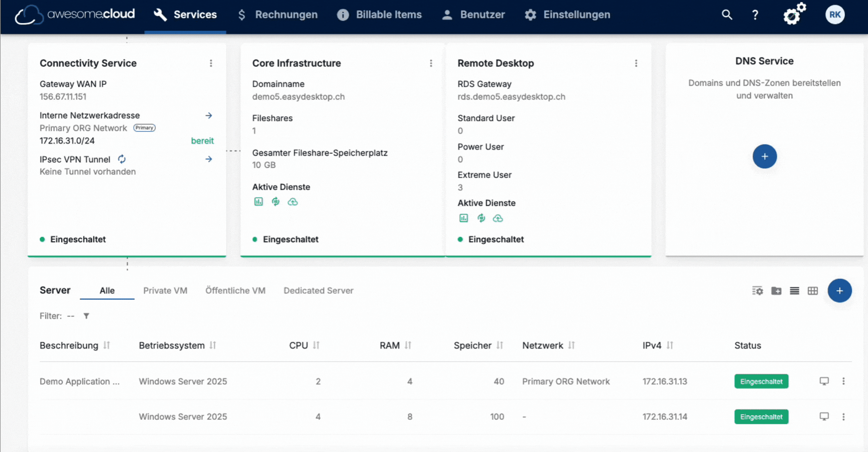Click the Gateway WAN IP 156.67.11.151
The height and width of the screenshot is (452, 868).
click(63, 97)
